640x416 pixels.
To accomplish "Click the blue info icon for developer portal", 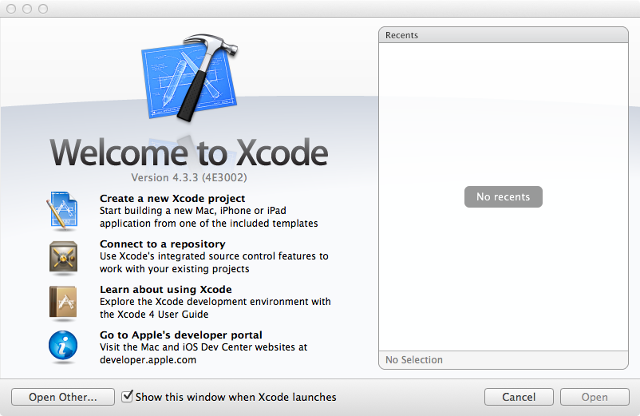I will click(x=63, y=346).
